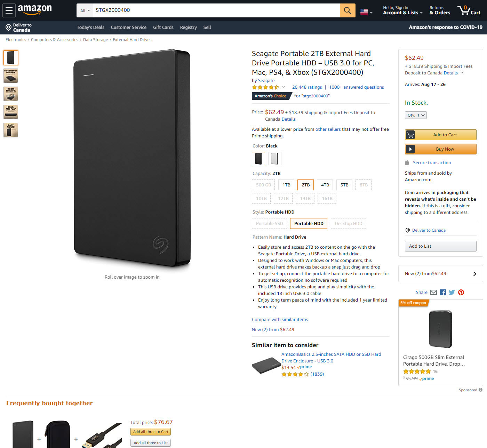The width and height of the screenshot is (487, 448).
Task: Open Today's Deals in navigation bar
Action: point(90,27)
